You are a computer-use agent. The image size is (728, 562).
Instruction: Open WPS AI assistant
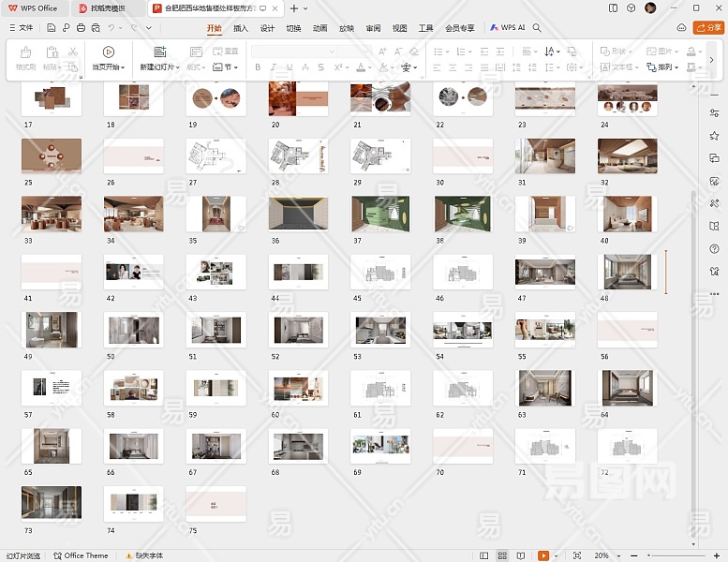[x=508, y=28]
